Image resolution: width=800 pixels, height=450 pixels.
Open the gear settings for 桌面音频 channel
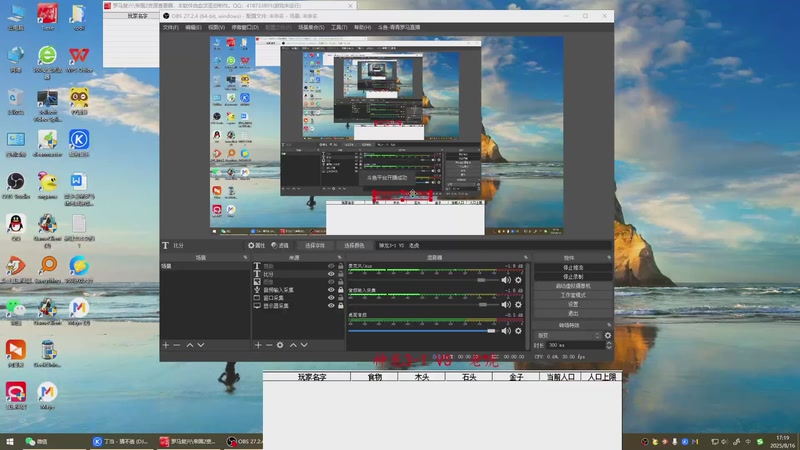click(x=518, y=331)
